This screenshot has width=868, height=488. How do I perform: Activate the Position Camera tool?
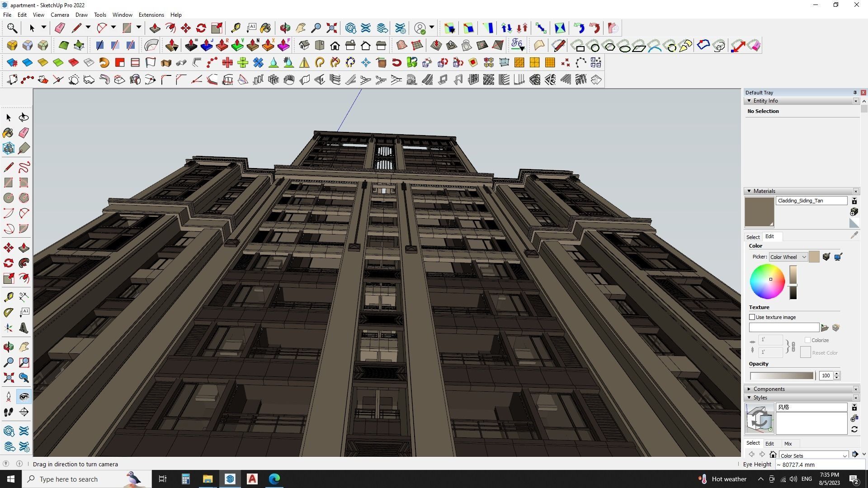9,397
